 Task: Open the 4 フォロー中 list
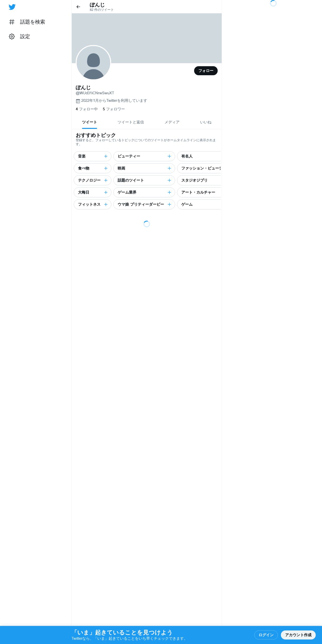click(87, 109)
